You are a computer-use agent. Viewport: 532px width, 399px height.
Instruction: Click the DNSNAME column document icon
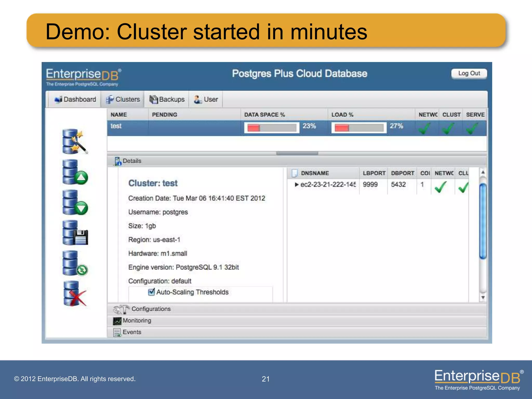(x=295, y=173)
